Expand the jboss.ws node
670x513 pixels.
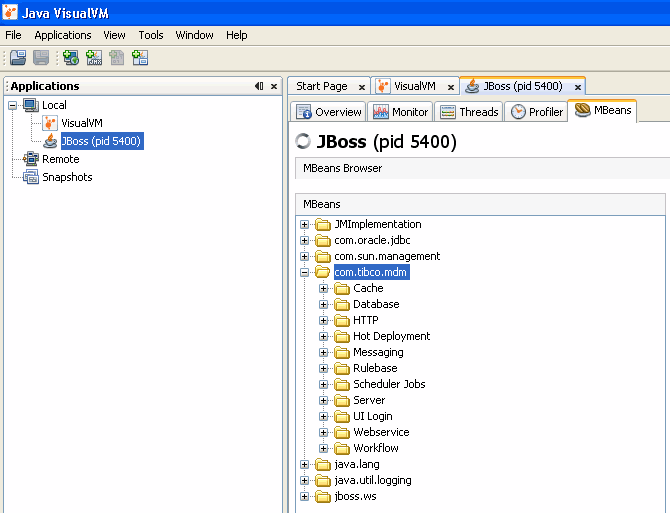click(304, 497)
